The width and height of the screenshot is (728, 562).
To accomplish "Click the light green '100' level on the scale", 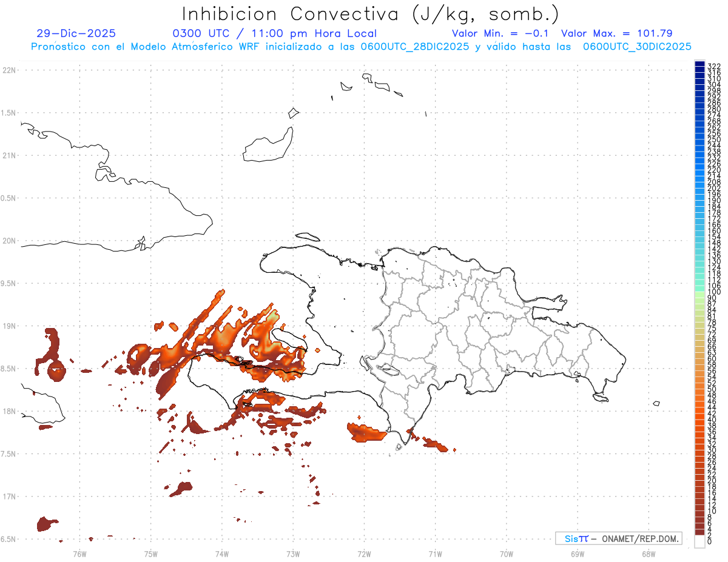I will click(699, 294).
